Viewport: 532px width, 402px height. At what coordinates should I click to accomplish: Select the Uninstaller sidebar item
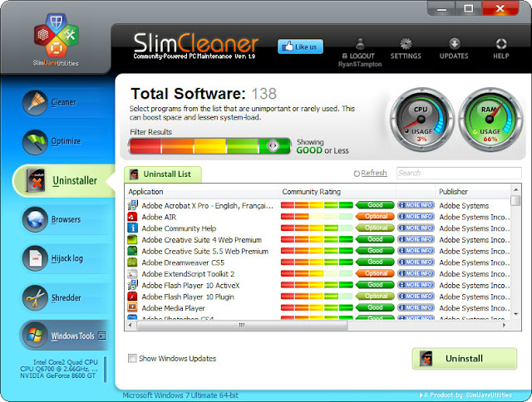pyautogui.click(x=63, y=180)
